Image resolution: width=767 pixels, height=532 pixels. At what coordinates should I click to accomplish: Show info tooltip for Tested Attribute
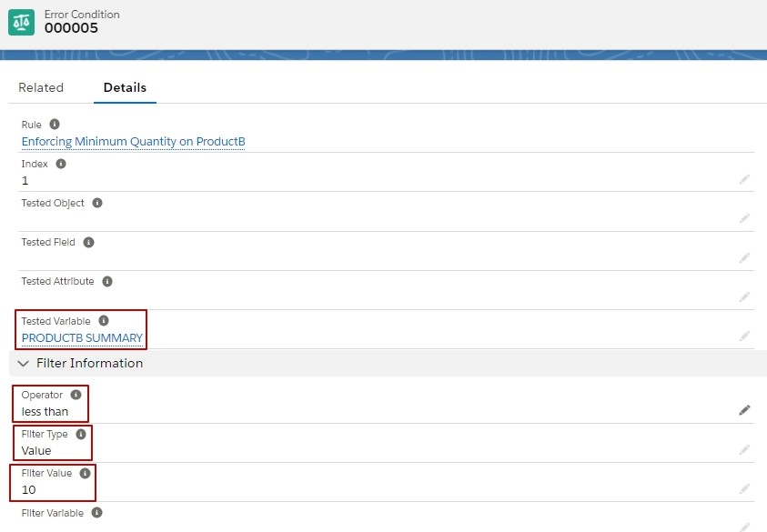107,281
